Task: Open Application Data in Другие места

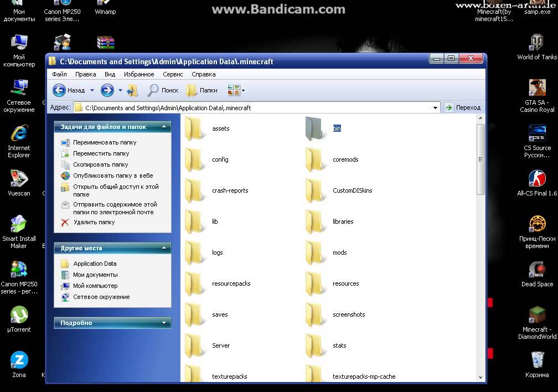Action: (x=95, y=264)
